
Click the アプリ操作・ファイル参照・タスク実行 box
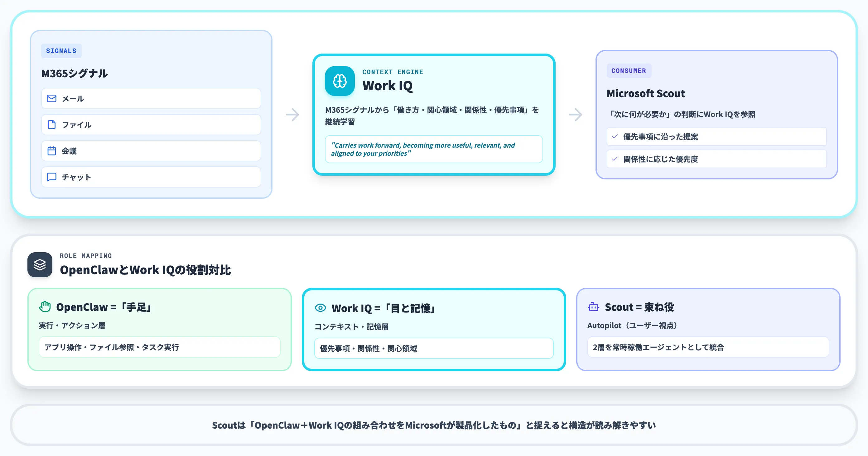coord(159,347)
